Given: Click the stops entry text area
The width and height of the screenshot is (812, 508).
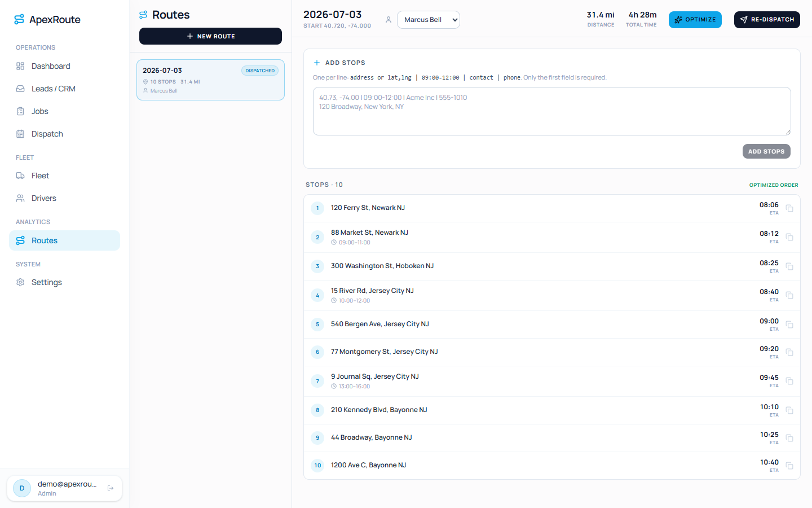Looking at the screenshot, I should pos(552,111).
